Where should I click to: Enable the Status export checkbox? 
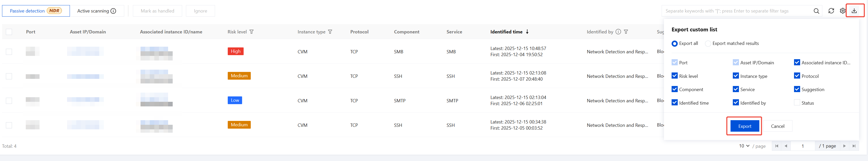pos(797,103)
